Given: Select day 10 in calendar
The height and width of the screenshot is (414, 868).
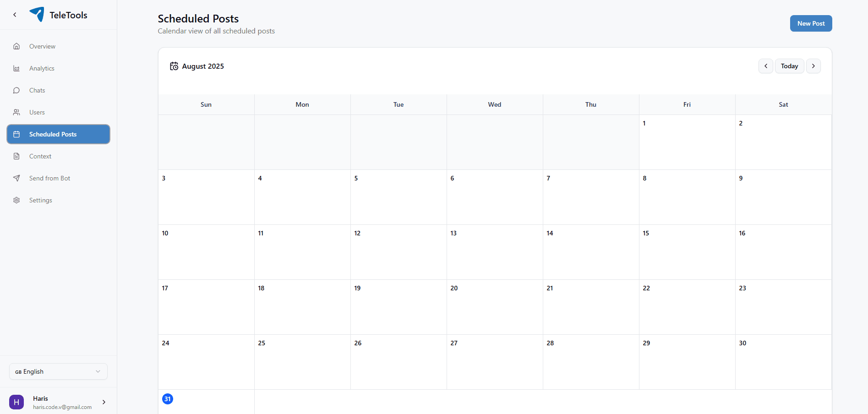Looking at the screenshot, I should [x=206, y=252].
